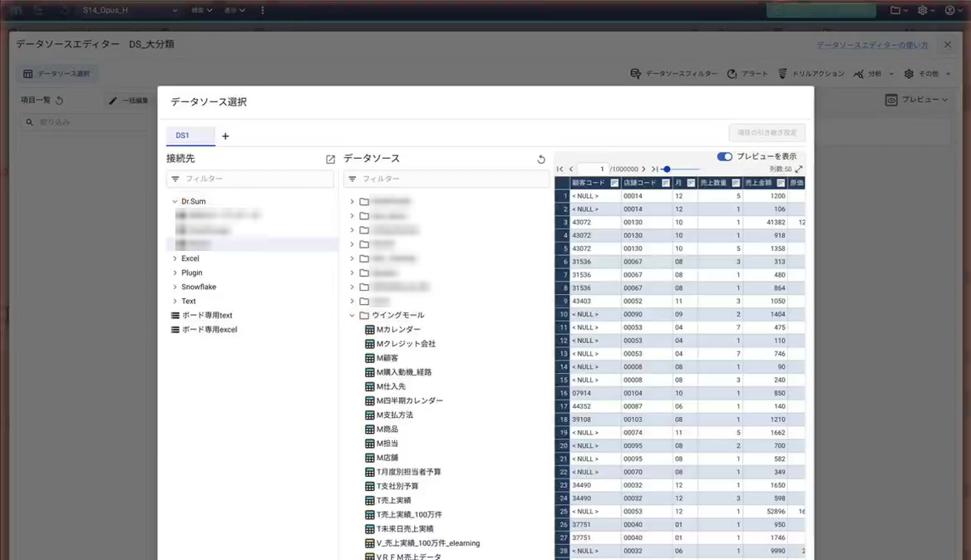Open アラート settings in editor toolbar
This screenshot has height=560, width=971.
coord(747,74)
